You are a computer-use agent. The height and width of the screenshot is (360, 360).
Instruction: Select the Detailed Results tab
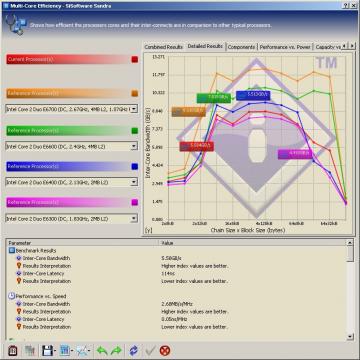(205, 46)
